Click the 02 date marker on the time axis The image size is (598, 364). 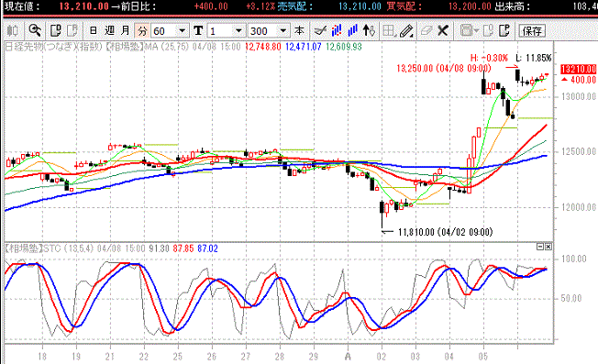[x=382, y=357]
